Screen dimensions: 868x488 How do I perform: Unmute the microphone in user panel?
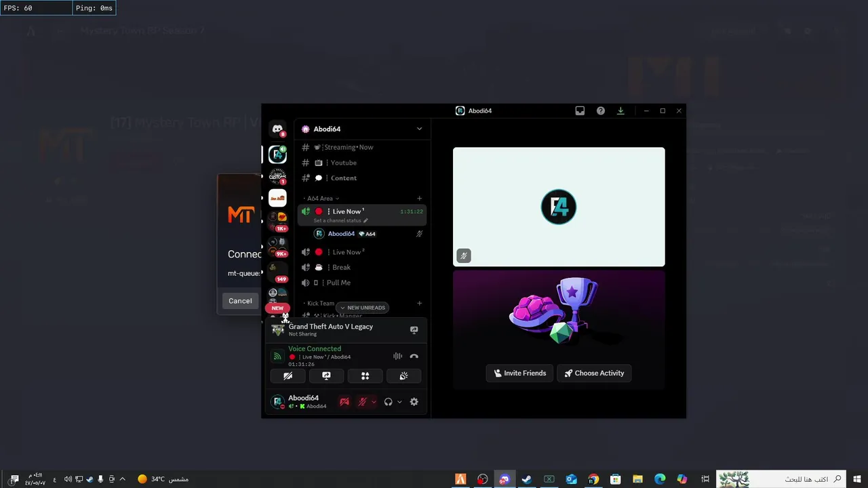click(x=363, y=402)
